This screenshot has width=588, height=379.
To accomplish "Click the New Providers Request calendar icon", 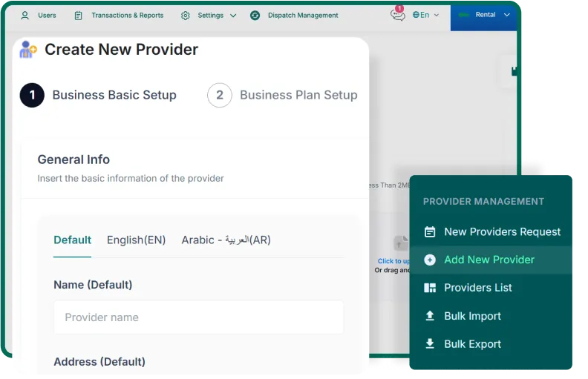I will click(x=430, y=232).
